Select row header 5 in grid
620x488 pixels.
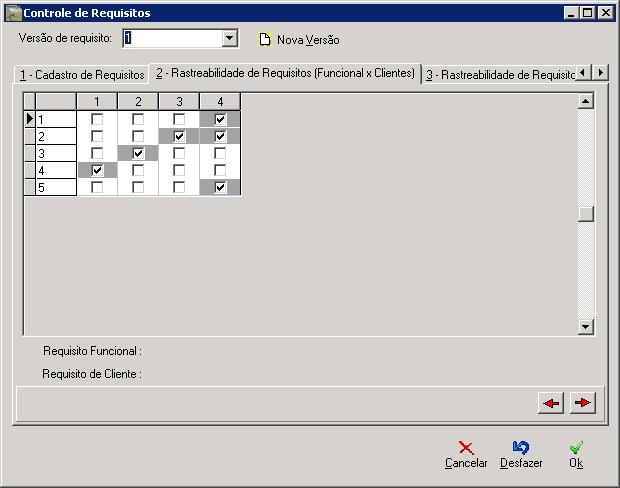(56, 187)
